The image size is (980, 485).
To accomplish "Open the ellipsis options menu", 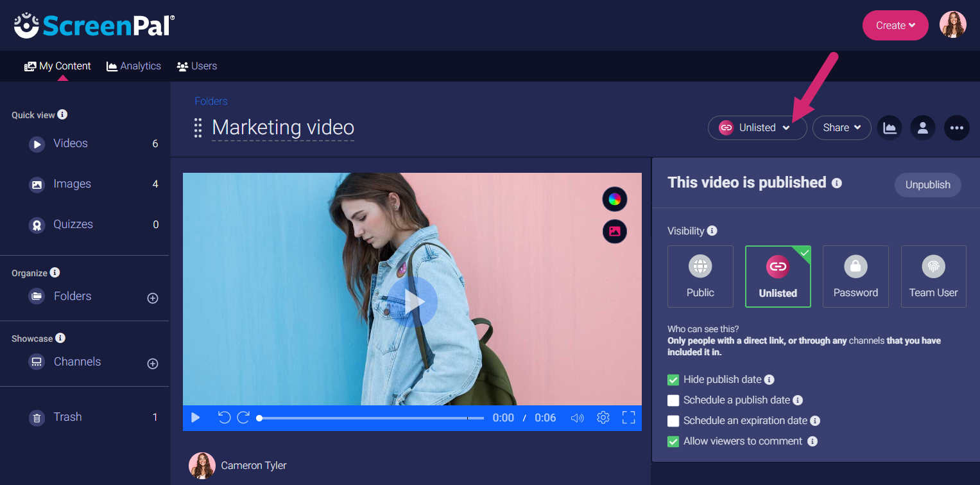I will [x=956, y=128].
